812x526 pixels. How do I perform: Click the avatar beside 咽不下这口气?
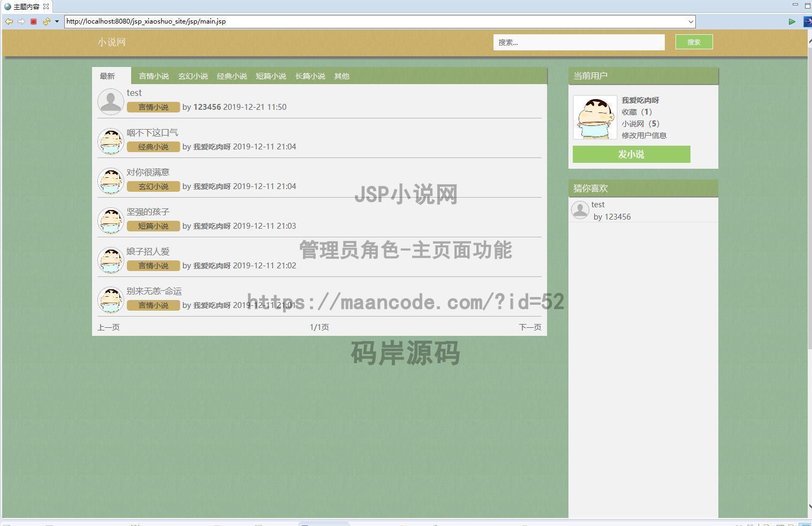tap(111, 141)
